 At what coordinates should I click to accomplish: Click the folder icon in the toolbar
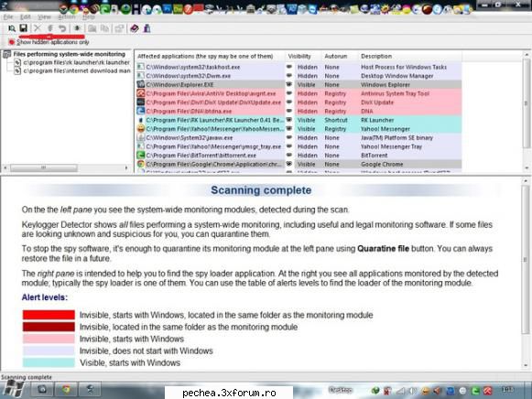click(92, 28)
